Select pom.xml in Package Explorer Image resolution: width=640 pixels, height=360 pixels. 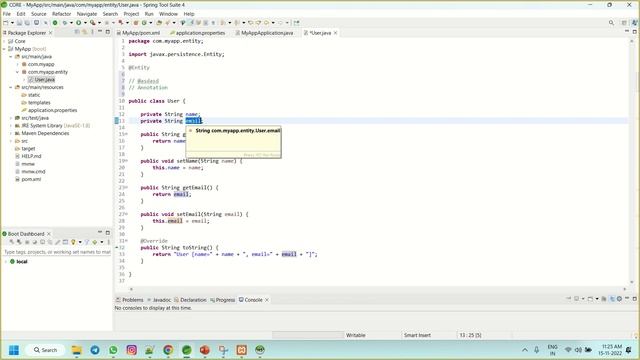pos(28,179)
